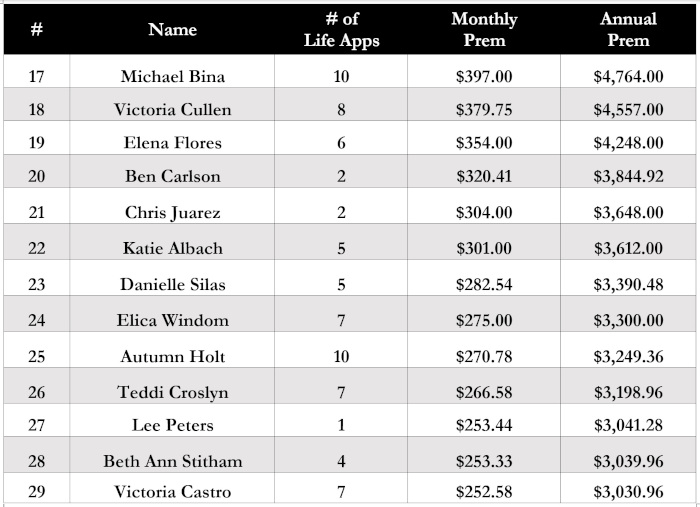The image size is (700, 507).
Task: Click the # column header cell
Action: 37,29
